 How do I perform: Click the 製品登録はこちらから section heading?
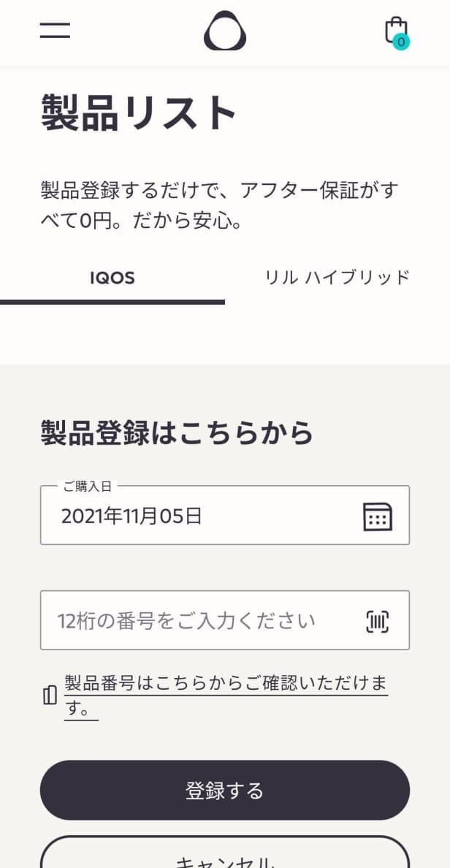click(177, 433)
